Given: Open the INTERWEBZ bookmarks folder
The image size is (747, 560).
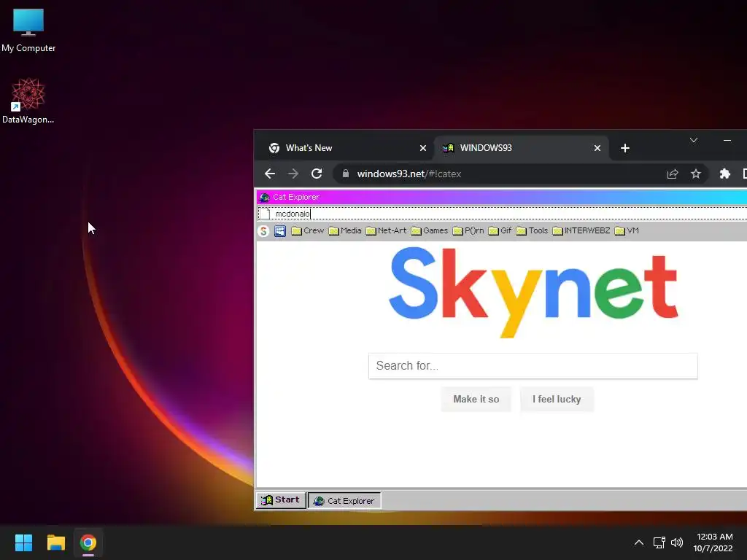Looking at the screenshot, I should (x=581, y=231).
